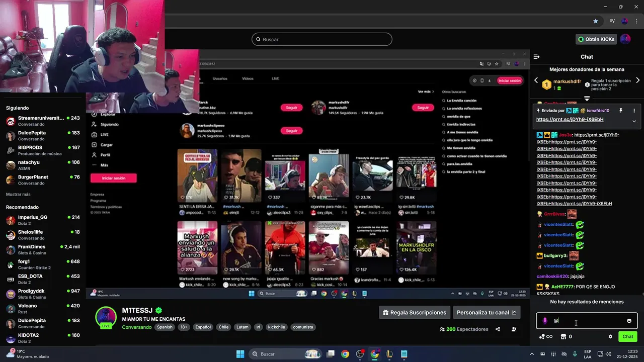Show next top donor with right arrow
Screen dimensions: 644x362
pos(638,80)
